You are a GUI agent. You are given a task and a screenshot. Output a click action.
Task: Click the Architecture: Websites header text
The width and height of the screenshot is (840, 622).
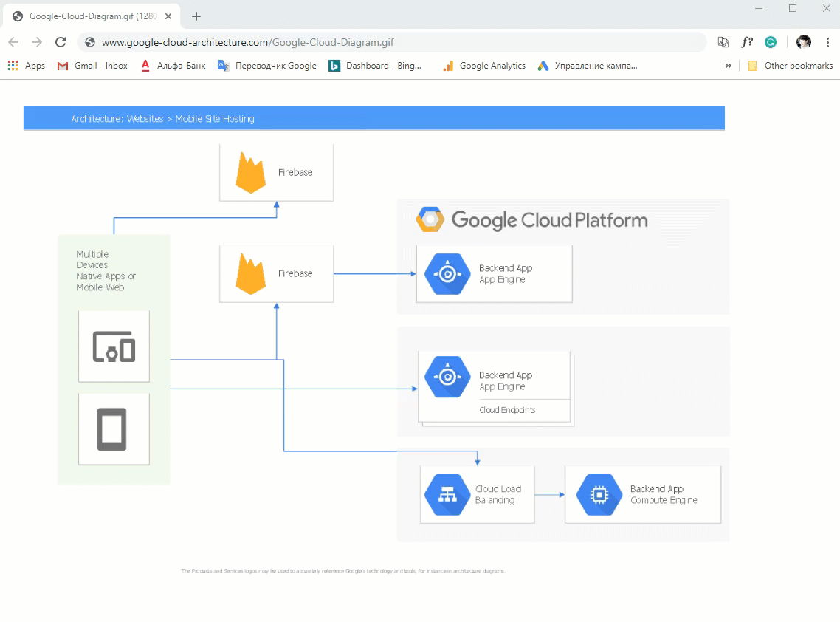pos(163,118)
